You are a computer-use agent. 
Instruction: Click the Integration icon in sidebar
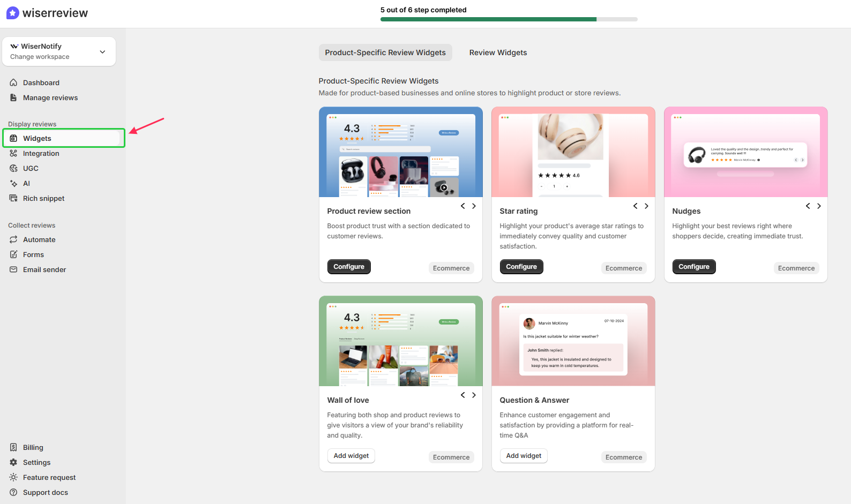tap(13, 153)
